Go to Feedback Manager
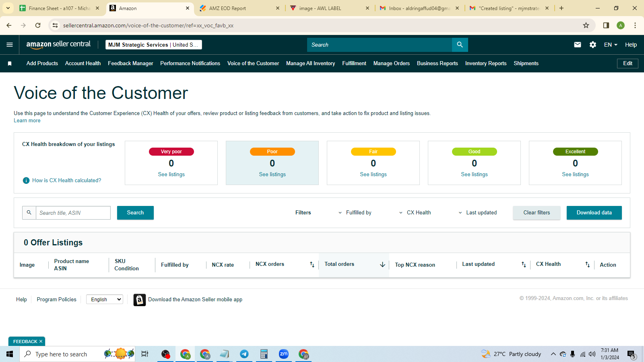 click(x=130, y=64)
